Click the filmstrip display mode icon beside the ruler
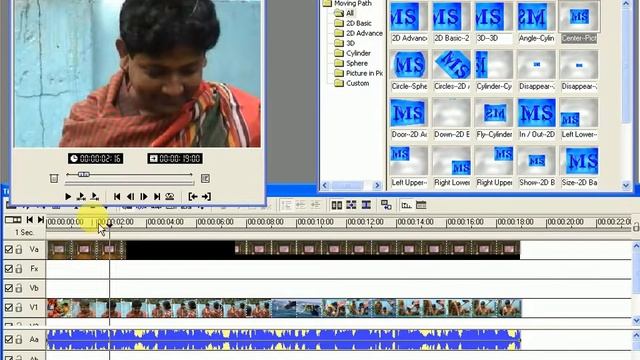 point(13,220)
